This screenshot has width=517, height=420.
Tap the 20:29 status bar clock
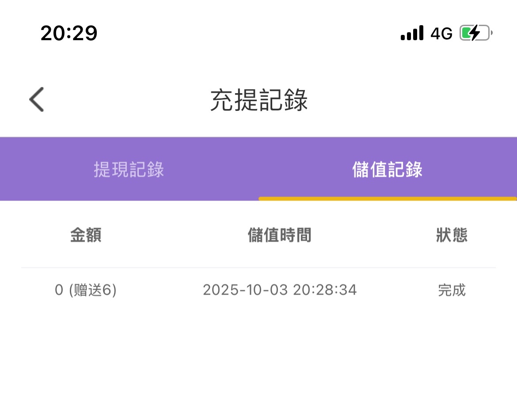[69, 33]
